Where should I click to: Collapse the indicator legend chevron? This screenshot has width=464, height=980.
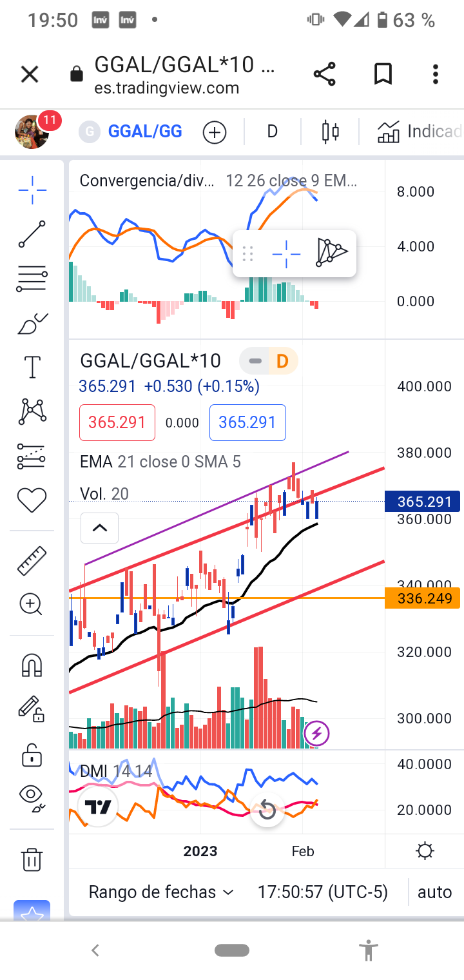click(99, 528)
